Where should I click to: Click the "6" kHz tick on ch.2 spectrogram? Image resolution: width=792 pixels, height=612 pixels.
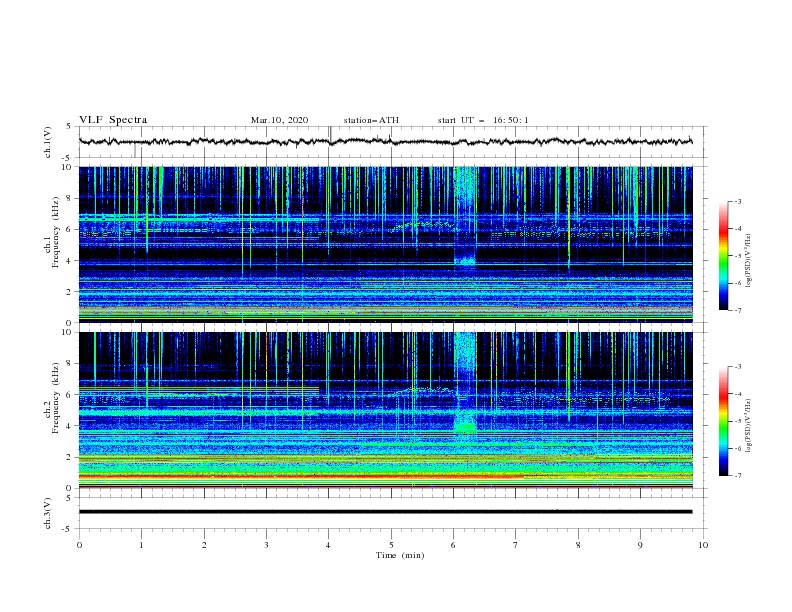click(70, 395)
